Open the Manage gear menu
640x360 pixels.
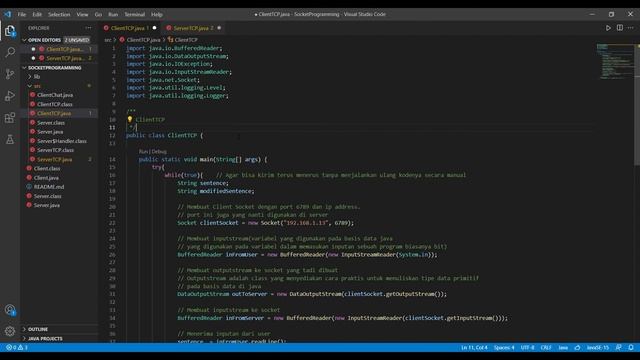pyautogui.click(x=10, y=331)
